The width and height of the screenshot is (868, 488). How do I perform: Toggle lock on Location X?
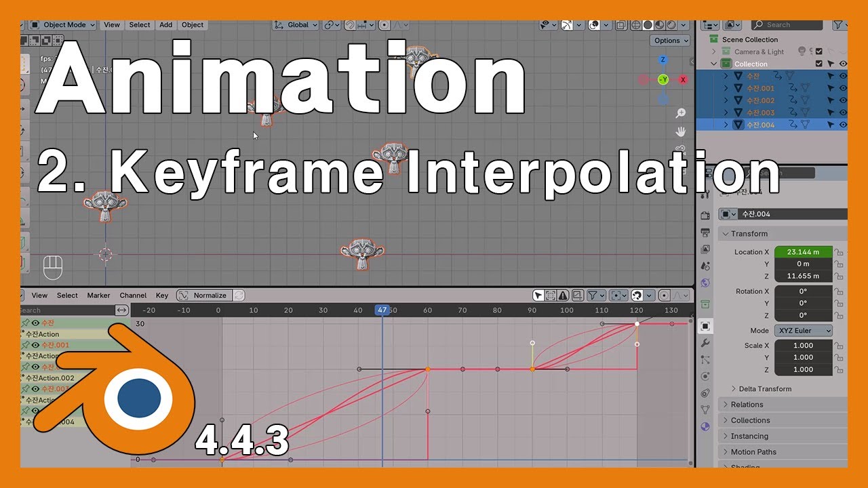839,252
